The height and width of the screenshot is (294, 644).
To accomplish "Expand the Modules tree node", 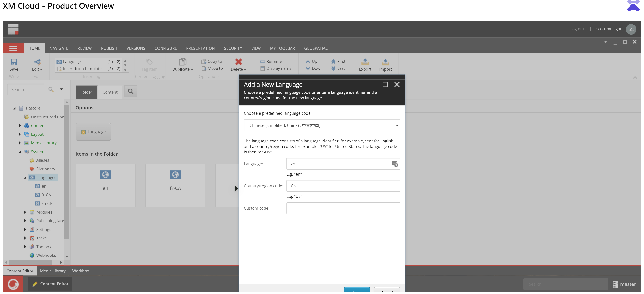I will pyautogui.click(x=25, y=212).
